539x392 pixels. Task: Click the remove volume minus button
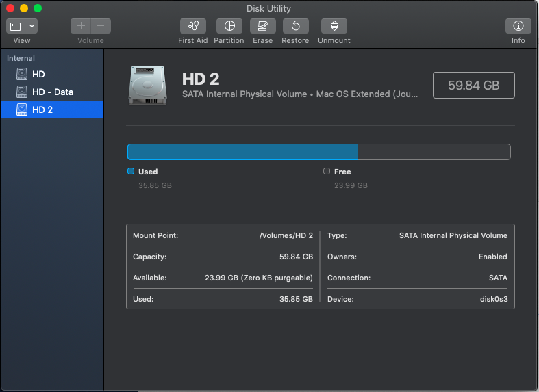point(100,26)
